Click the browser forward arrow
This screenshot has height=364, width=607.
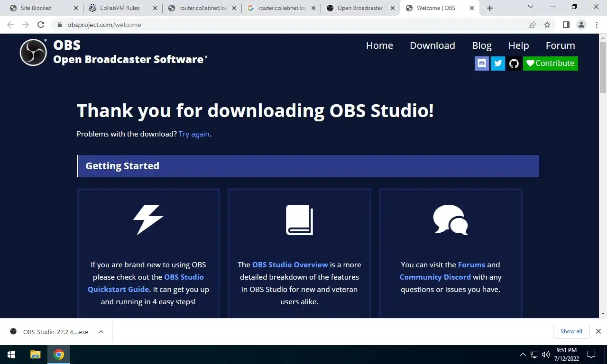(x=26, y=25)
